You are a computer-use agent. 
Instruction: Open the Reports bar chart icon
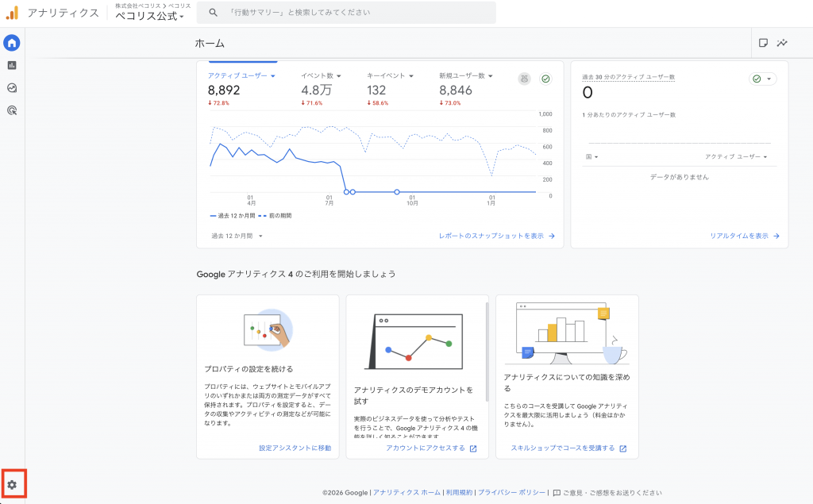point(12,65)
